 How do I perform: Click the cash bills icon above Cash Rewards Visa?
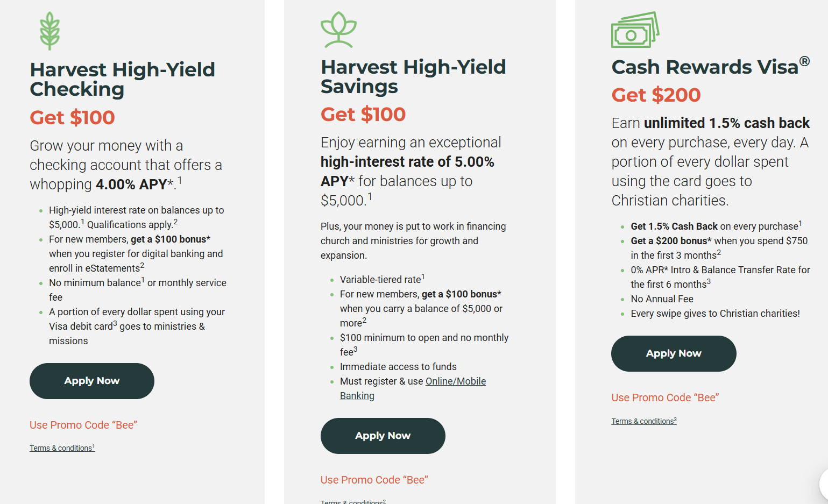[x=635, y=30]
